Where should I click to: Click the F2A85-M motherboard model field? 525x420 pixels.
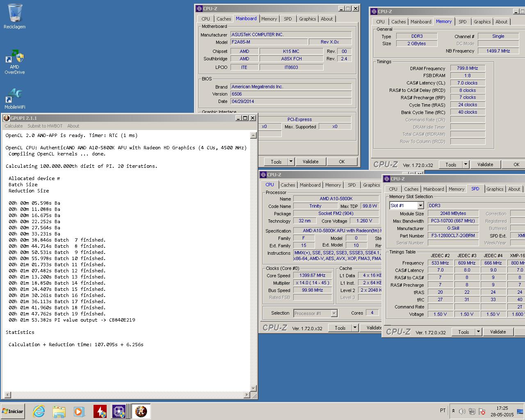pos(269,42)
